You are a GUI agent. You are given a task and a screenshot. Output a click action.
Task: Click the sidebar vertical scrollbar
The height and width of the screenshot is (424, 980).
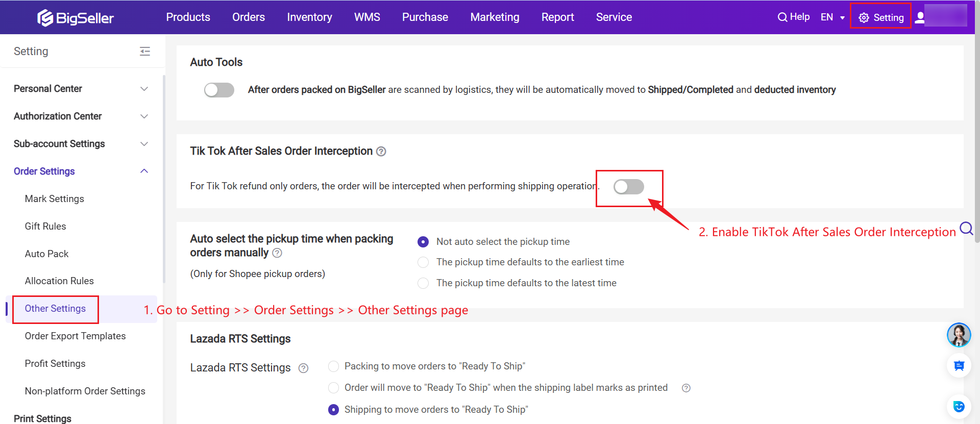pyautogui.click(x=164, y=179)
